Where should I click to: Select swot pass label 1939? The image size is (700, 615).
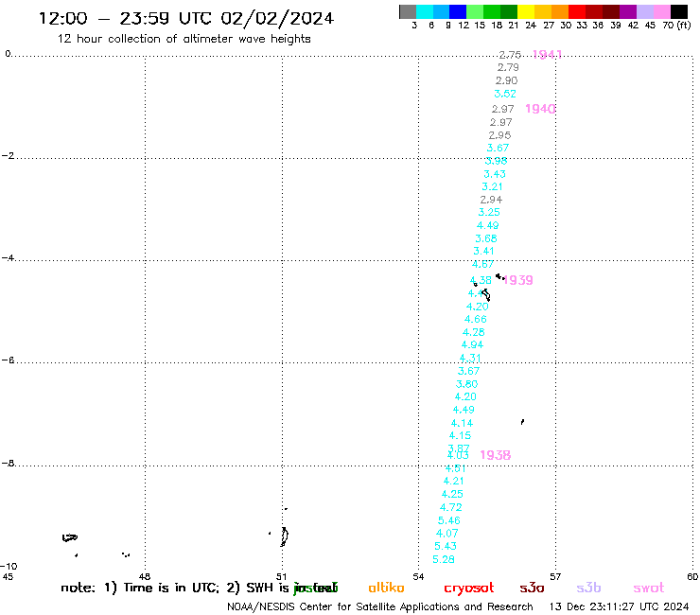point(518,280)
